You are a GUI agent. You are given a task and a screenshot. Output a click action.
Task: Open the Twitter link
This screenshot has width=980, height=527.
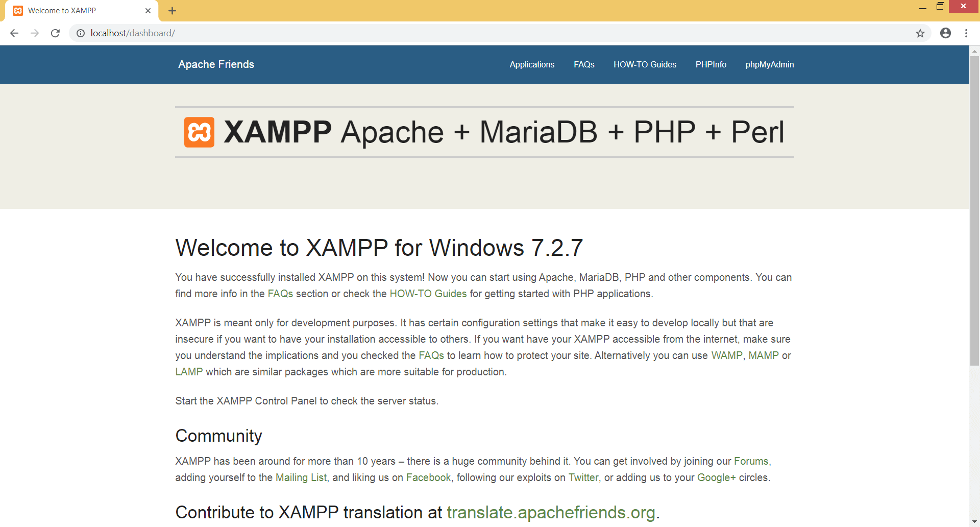583,477
